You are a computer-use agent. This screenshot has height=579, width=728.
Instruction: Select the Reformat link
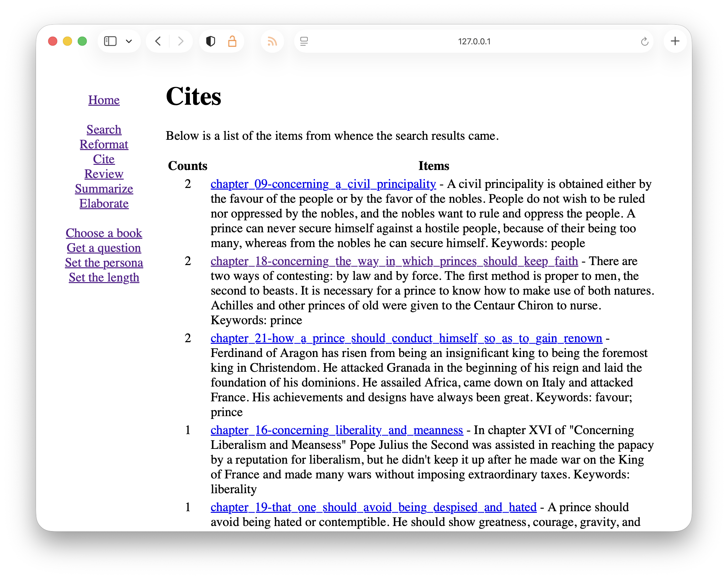(x=104, y=145)
